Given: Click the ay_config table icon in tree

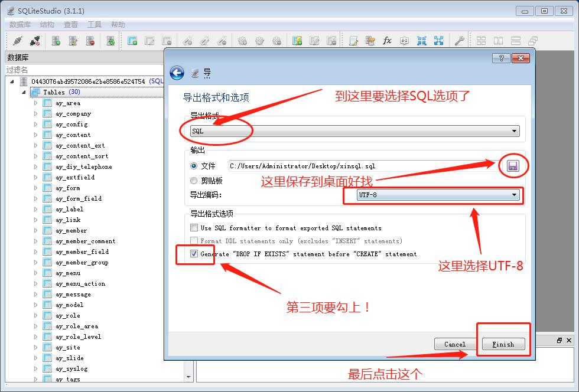Looking at the screenshot, I should click(47, 124).
